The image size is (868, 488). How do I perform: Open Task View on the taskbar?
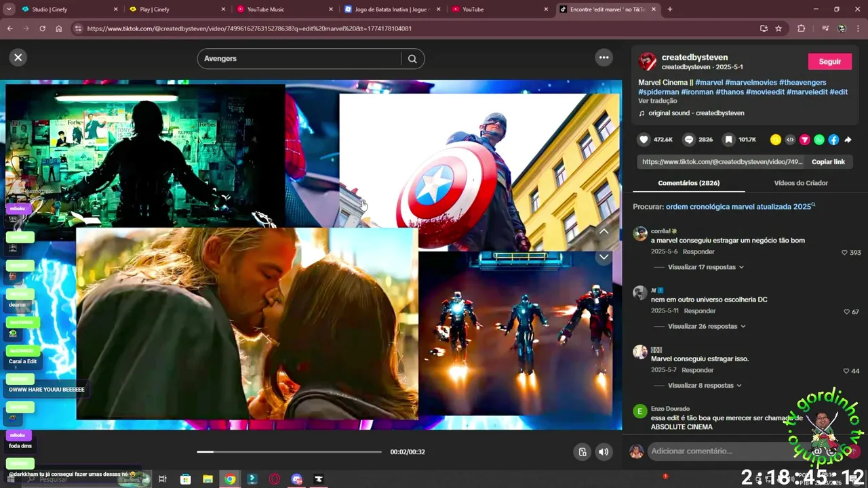coord(163,479)
